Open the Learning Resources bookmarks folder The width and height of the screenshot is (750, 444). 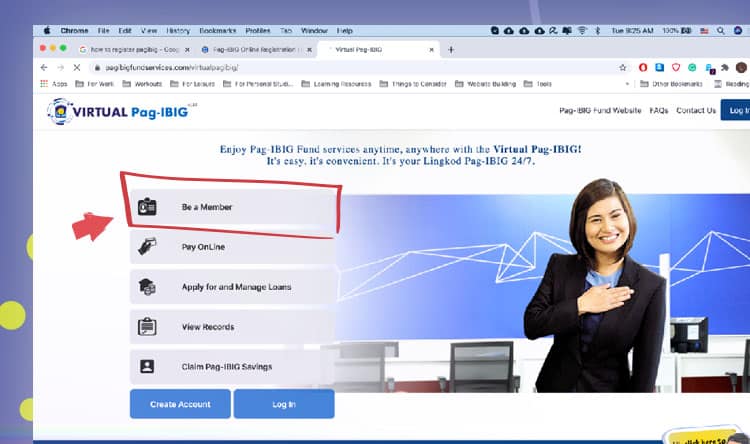(336, 84)
